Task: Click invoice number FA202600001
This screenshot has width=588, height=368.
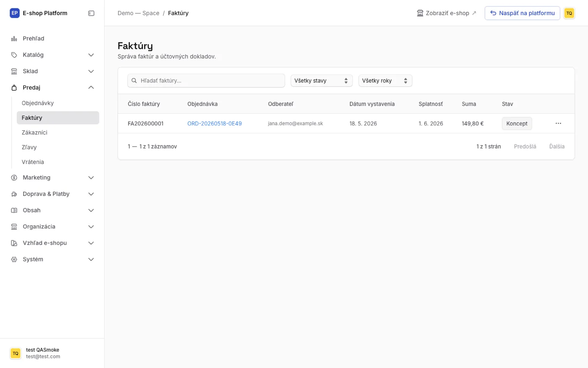Action: tap(146, 124)
